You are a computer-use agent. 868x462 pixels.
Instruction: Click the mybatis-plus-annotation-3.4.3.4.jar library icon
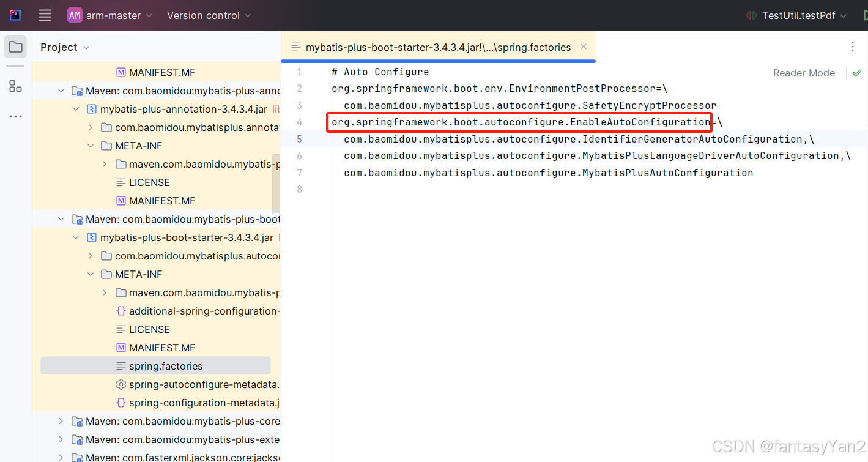tap(92, 109)
